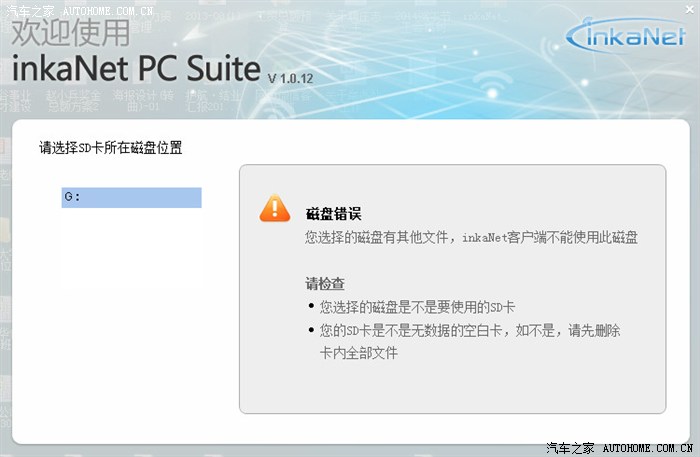Screen dimensions: 700x457
Task: Select the G: drive entry
Action: (131, 197)
